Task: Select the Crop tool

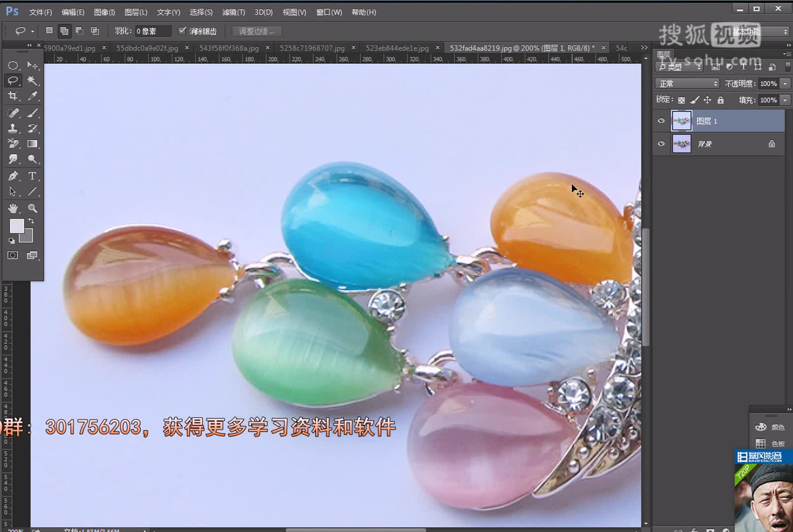Action: 13,96
